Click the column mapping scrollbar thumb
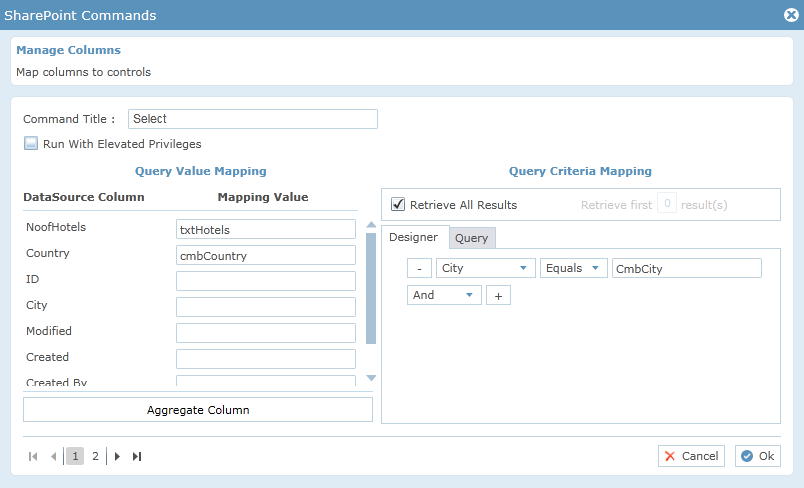The height and width of the screenshot is (488, 804). pos(371,288)
